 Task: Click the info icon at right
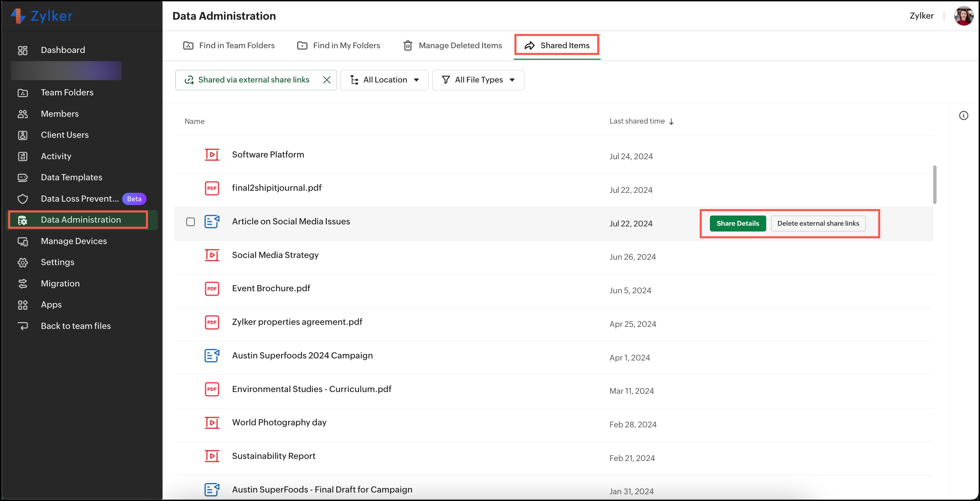tap(963, 116)
